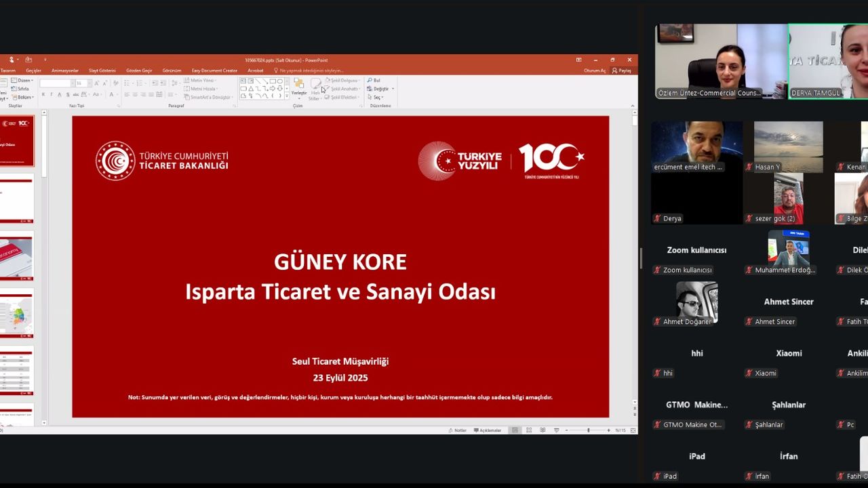
Task: Click the bullet list icon
Action: (127, 83)
